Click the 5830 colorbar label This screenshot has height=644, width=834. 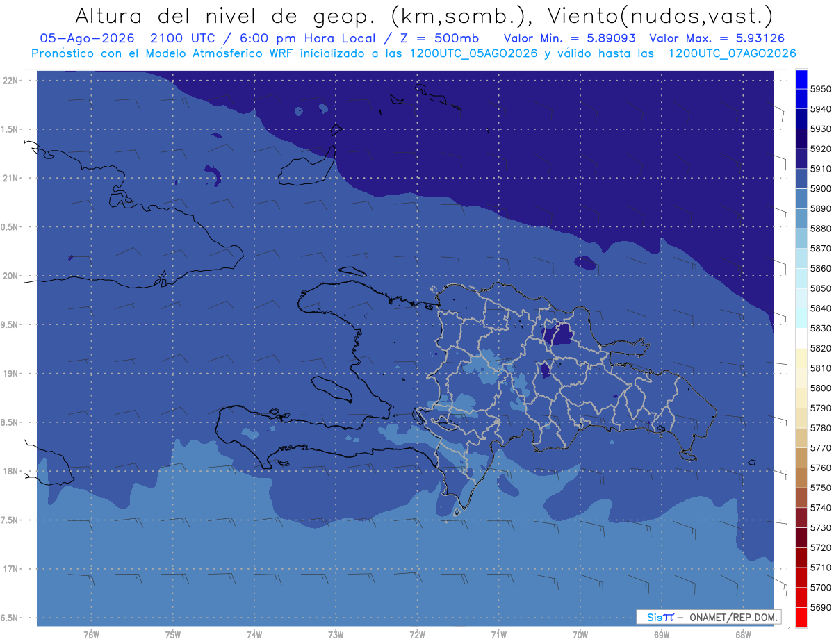(x=820, y=328)
